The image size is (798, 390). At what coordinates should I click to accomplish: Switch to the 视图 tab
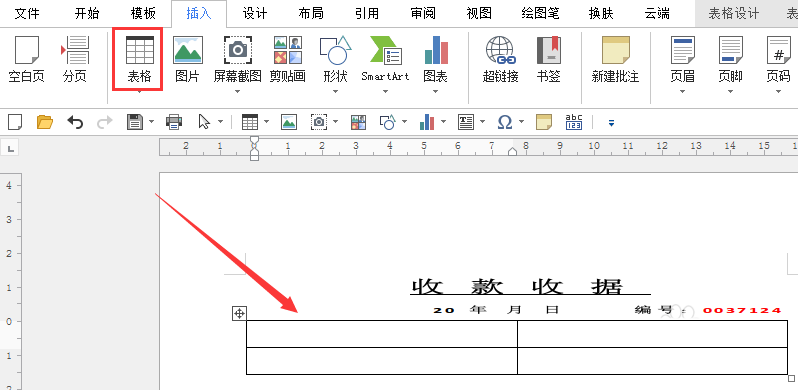click(479, 13)
